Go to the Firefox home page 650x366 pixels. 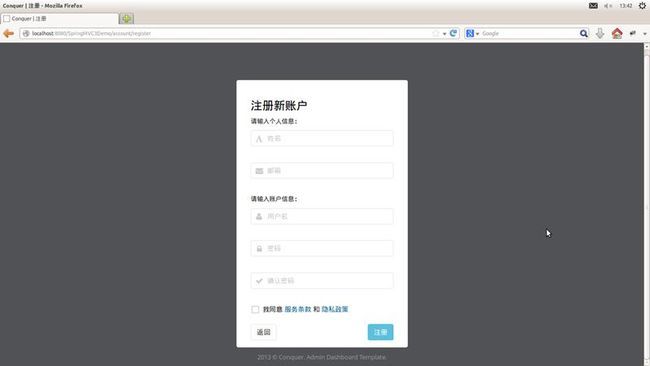(617, 34)
